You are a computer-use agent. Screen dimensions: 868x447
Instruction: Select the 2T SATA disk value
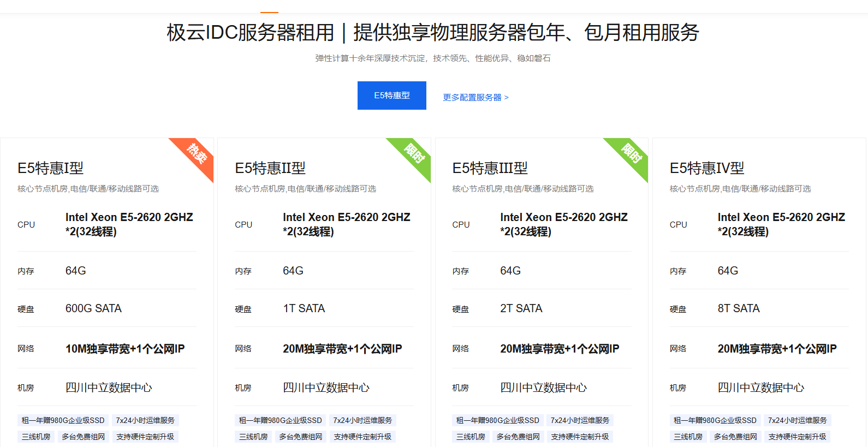[x=521, y=308]
